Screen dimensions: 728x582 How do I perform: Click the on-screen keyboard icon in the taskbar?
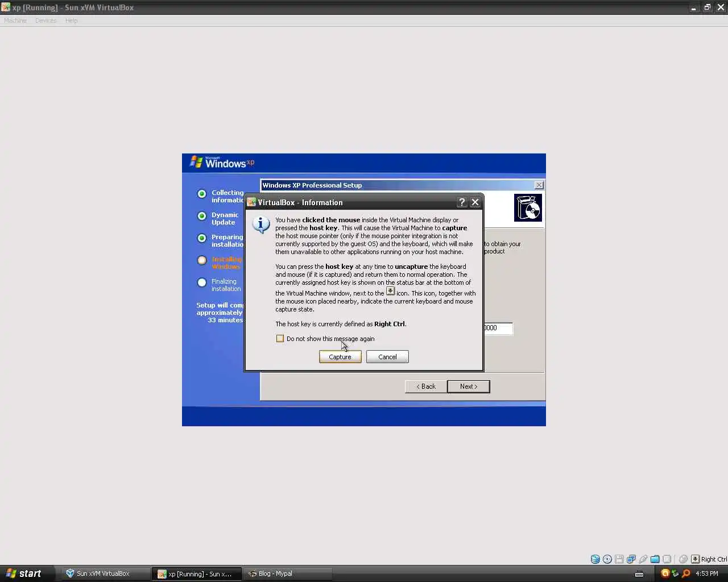[639, 573]
